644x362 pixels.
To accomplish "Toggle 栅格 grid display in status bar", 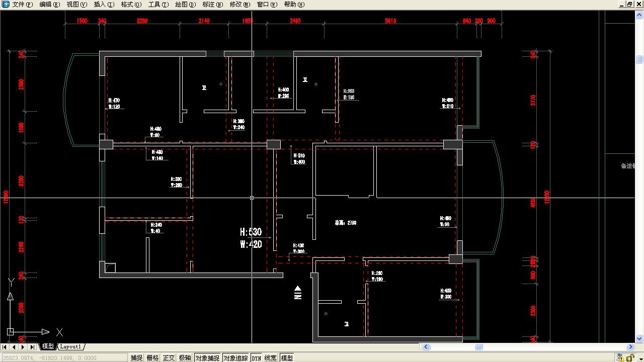I will click(x=152, y=358).
